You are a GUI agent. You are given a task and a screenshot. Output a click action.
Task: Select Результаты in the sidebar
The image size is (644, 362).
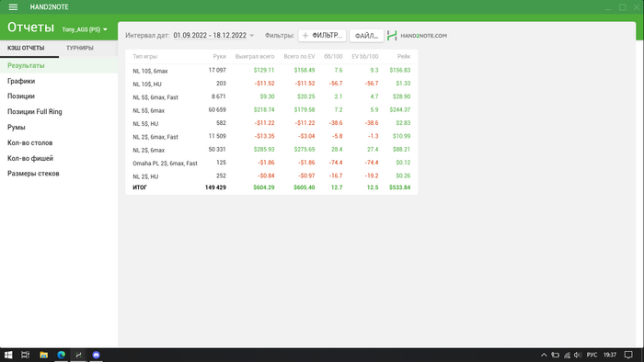click(59, 65)
